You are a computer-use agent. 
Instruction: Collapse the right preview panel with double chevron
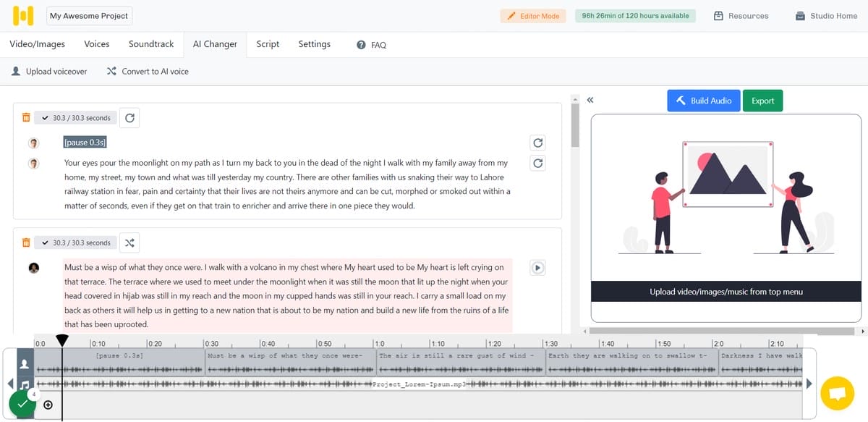[591, 100]
